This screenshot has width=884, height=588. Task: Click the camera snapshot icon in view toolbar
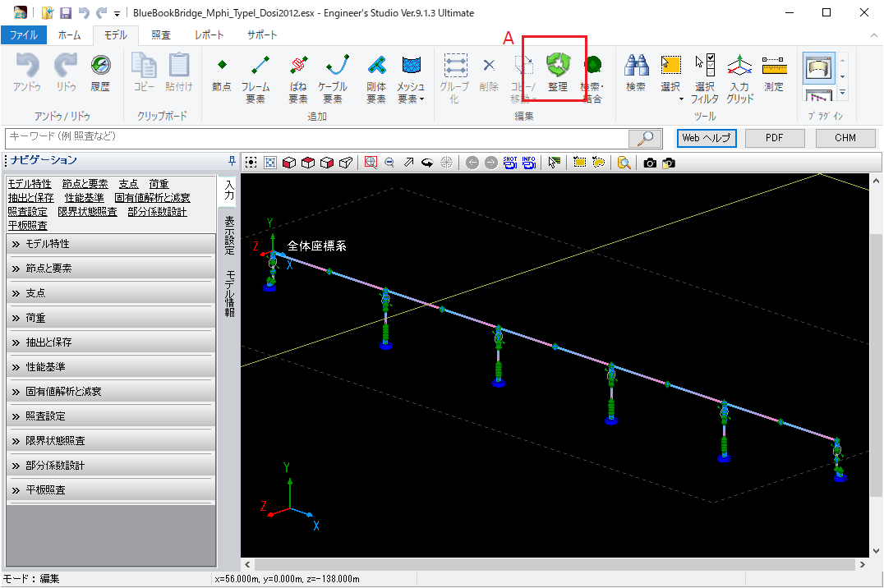[x=650, y=163]
